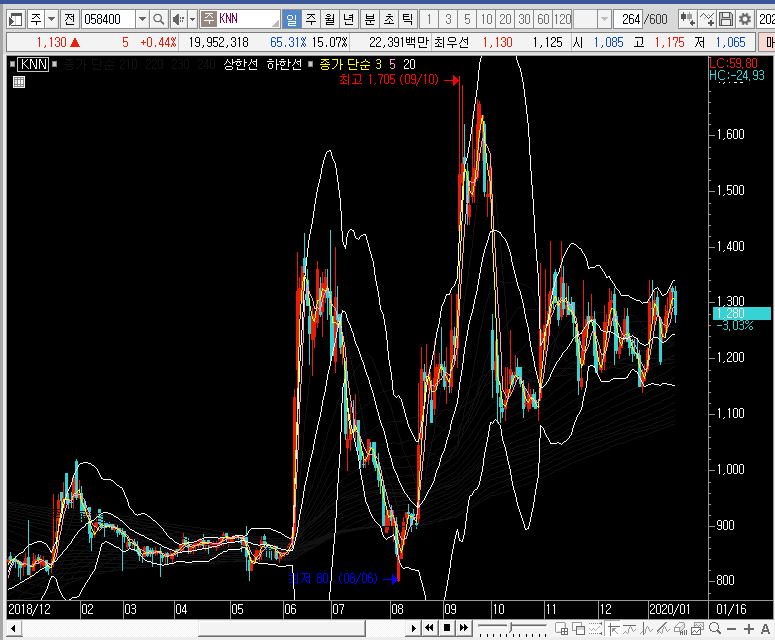
Task: Zoom in chart with plus icon
Action: 749,629
